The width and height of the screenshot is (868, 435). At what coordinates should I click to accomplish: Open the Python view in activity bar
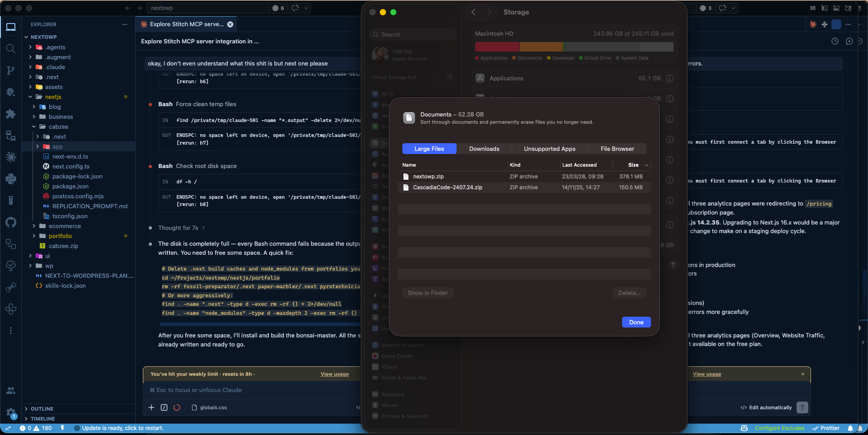tap(11, 179)
